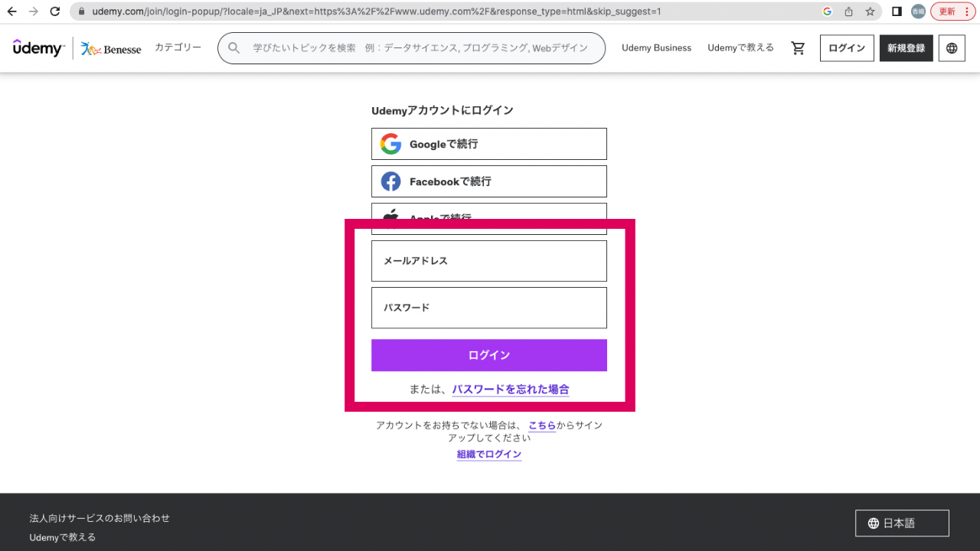Image resolution: width=980 pixels, height=551 pixels.
Task: Continue with Google button
Action: coord(488,144)
